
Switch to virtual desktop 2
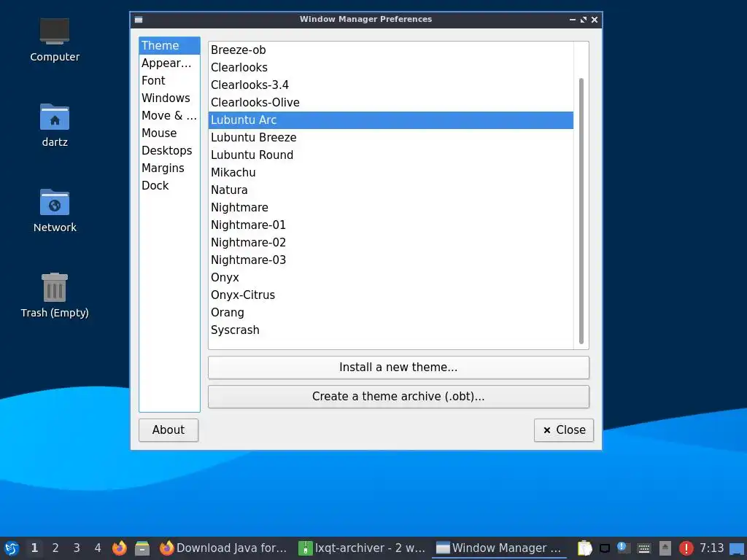[x=55, y=548]
